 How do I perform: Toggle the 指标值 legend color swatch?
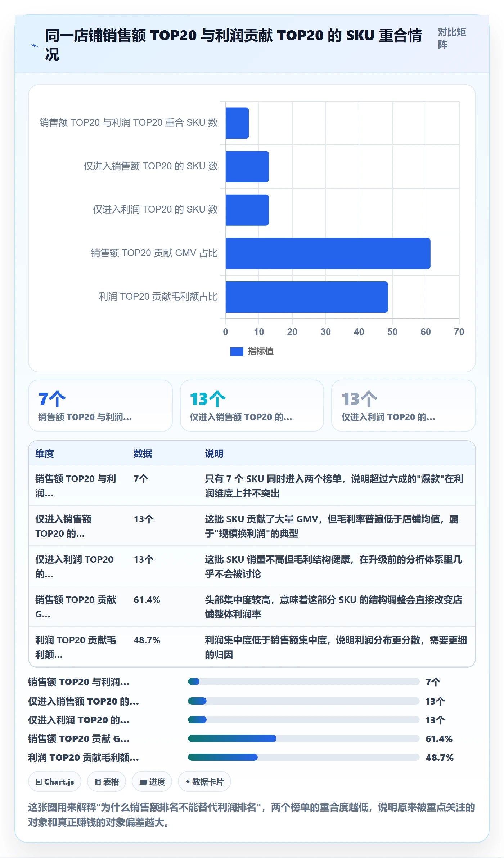pyautogui.click(x=237, y=352)
